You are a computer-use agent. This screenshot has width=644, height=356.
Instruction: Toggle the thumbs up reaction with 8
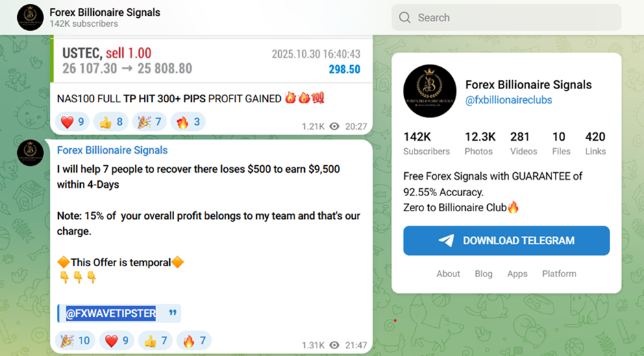click(x=111, y=121)
